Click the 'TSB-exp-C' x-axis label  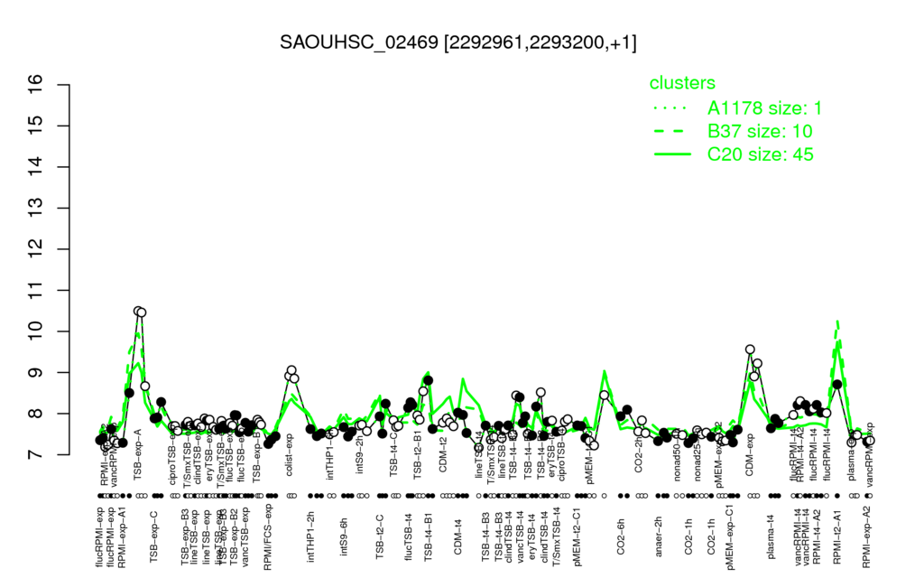[154, 536]
